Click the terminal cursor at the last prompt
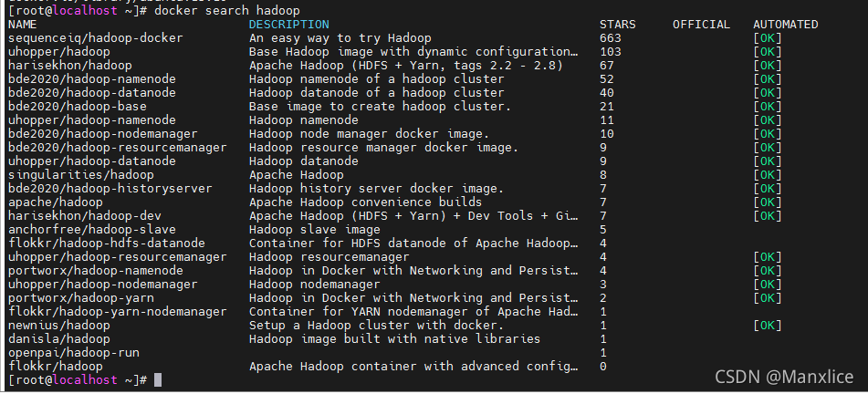 pos(158,379)
